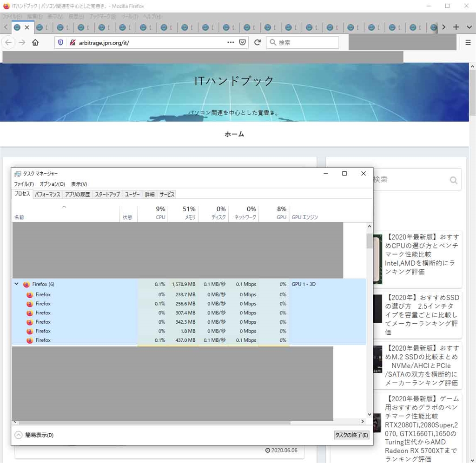Open page actions three-dot menu in address bar

[x=231, y=42]
